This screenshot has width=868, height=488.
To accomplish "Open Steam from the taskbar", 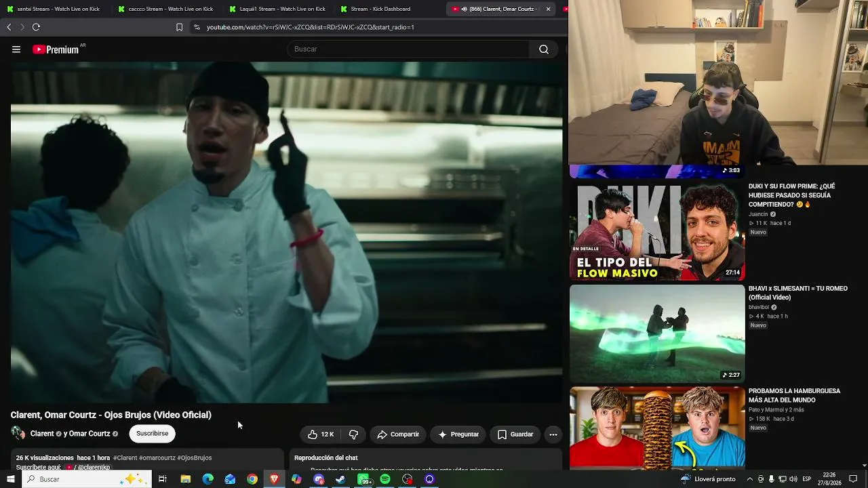I will [x=340, y=479].
